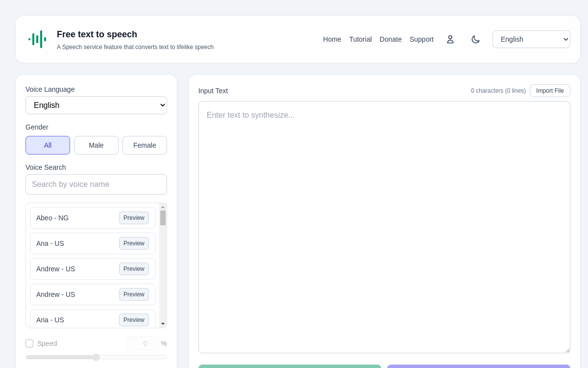Preview the Abeo - NG voice
Image resolution: width=588 pixels, height=368 pixels.
point(134,218)
